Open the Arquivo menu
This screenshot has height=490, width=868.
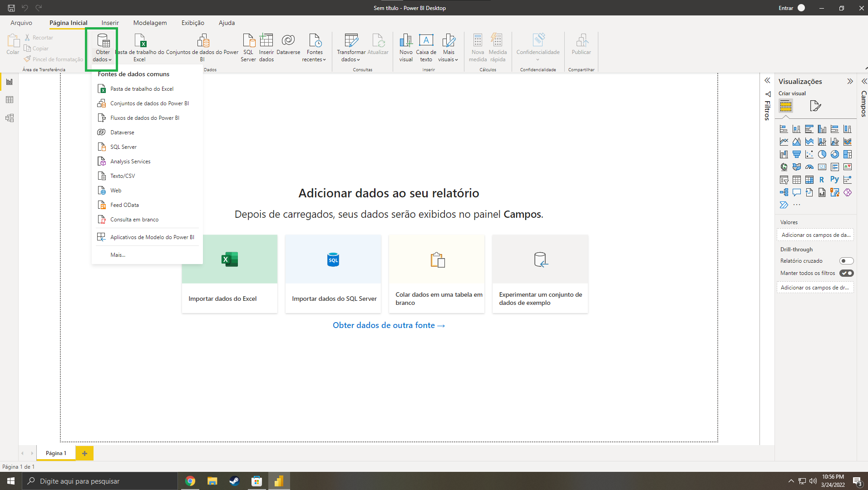click(21, 23)
